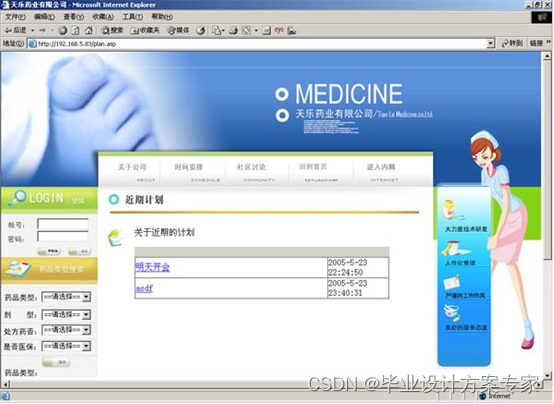Open the Favorites (收藏夹) toolbar button
This screenshot has height=404, width=554.
point(145,30)
